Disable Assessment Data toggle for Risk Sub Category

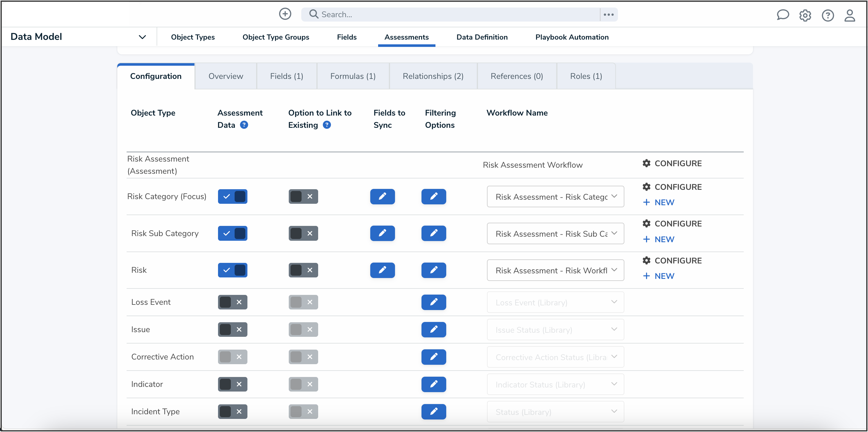point(233,233)
